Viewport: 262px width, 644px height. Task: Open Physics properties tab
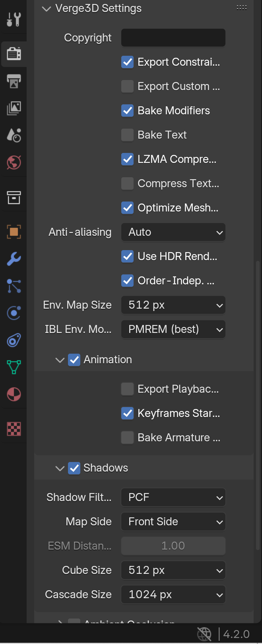(14, 313)
